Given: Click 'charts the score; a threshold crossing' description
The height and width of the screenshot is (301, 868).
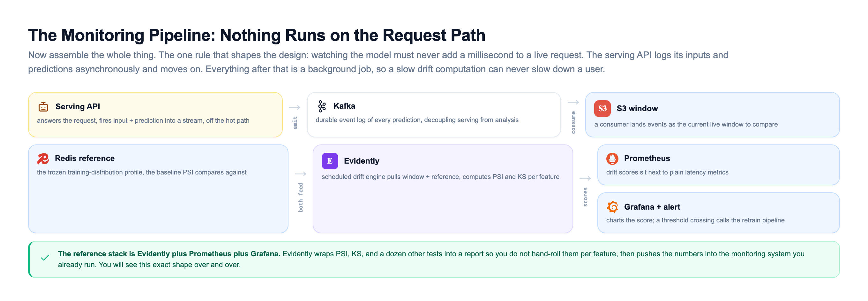Looking at the screenshot, I should point(695,220).
